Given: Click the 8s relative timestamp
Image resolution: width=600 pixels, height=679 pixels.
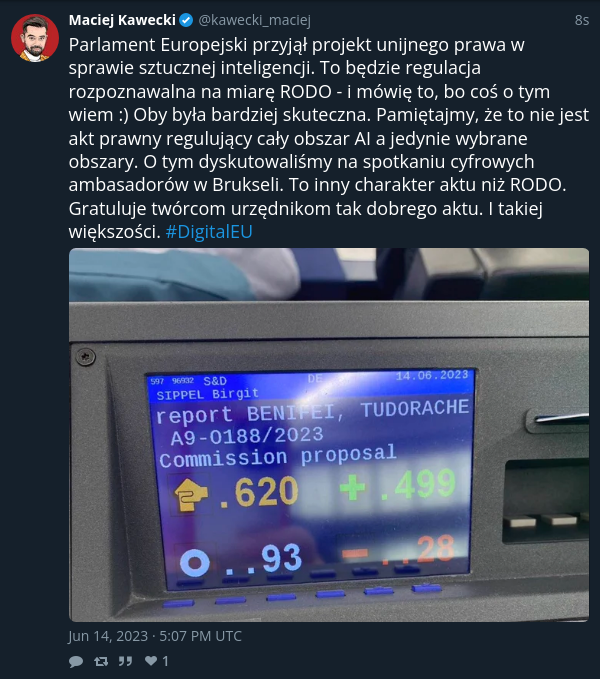Looking at the screenshot, I should tap(582, 20).
